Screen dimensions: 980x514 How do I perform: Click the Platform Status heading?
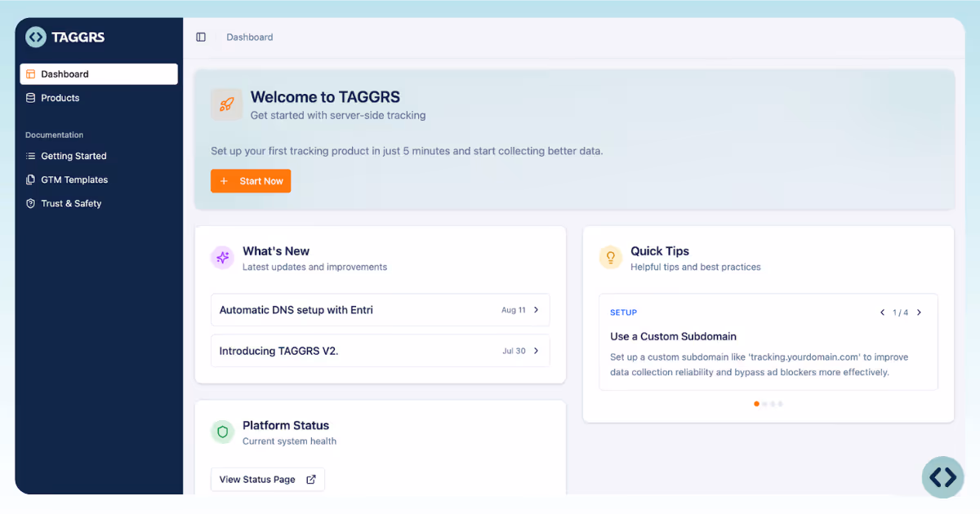[x=286, y=425]
